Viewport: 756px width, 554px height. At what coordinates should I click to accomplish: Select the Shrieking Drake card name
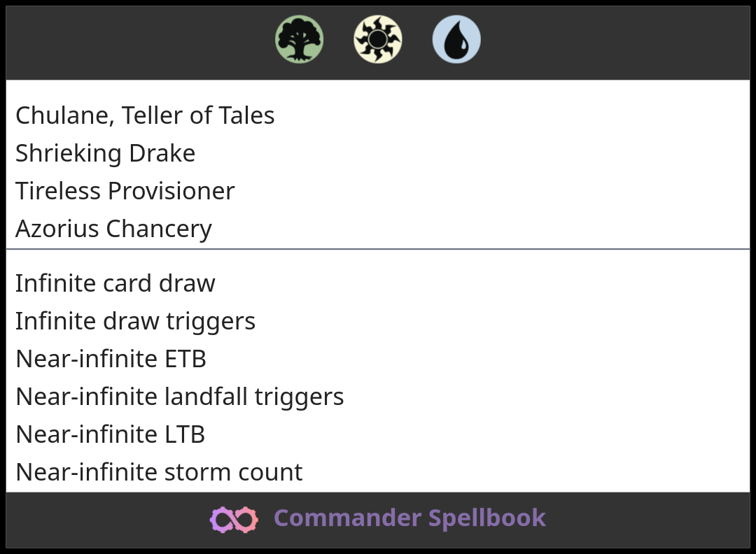tap(105, 153)
